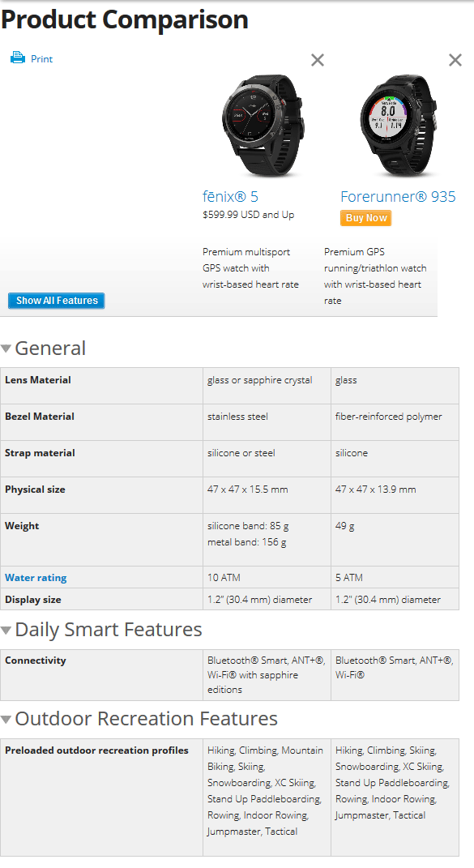Screen dimensions: 474x868
Task: Open the Water rating link
Action: click(36, 577)
